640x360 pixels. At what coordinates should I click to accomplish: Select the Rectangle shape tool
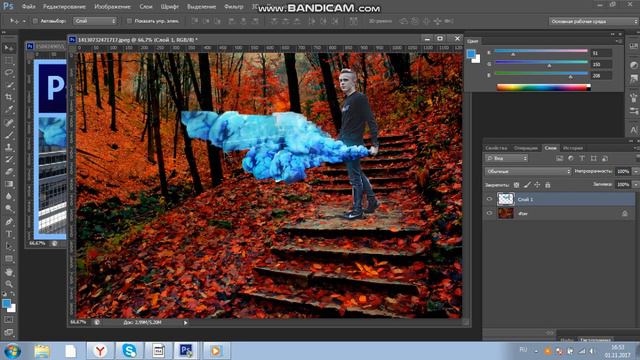click(9, 259)
